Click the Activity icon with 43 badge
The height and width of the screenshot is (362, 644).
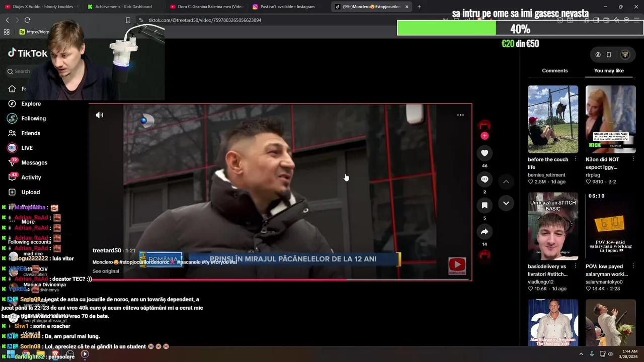click(12, 177)
